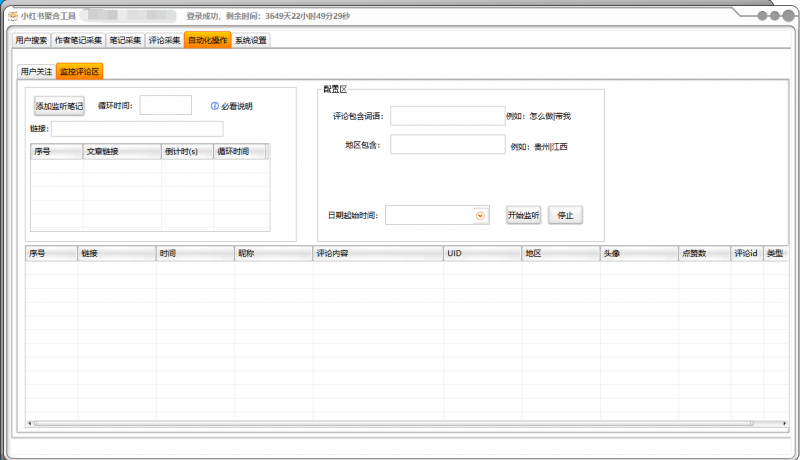Click the 配置区 group label
The width and height of the screenshot is (800, 460).
pos(335,89)
